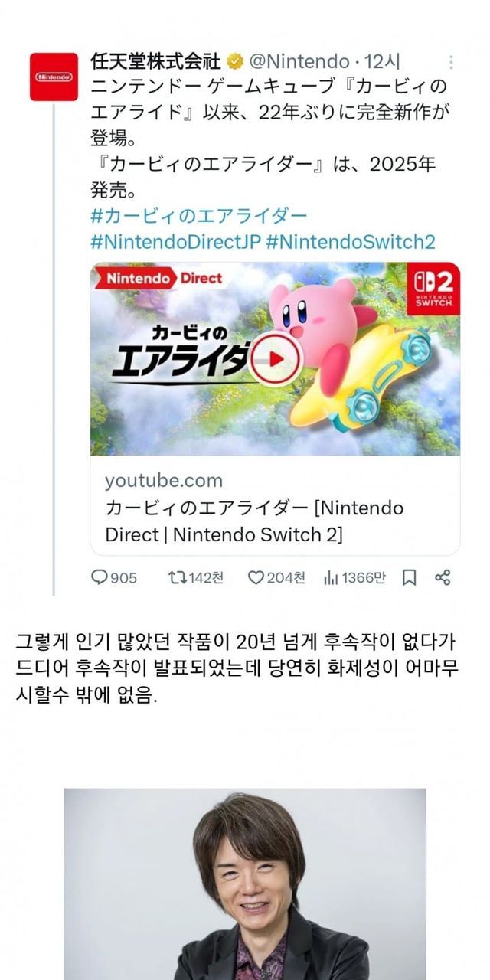
Task: Share the tweet via share icon
Action: [443, 578]
